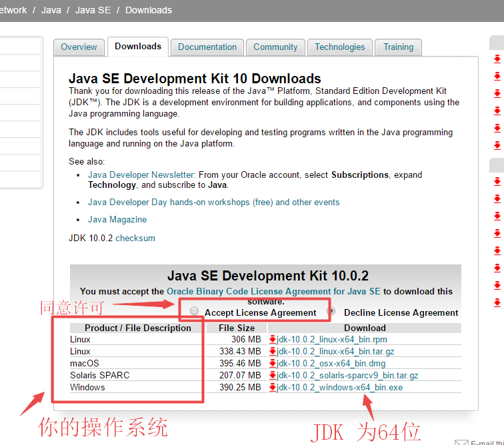
Task: Download jdk-10.0.2_osx-x64_bin.dmg
Action: coord(331,363)
